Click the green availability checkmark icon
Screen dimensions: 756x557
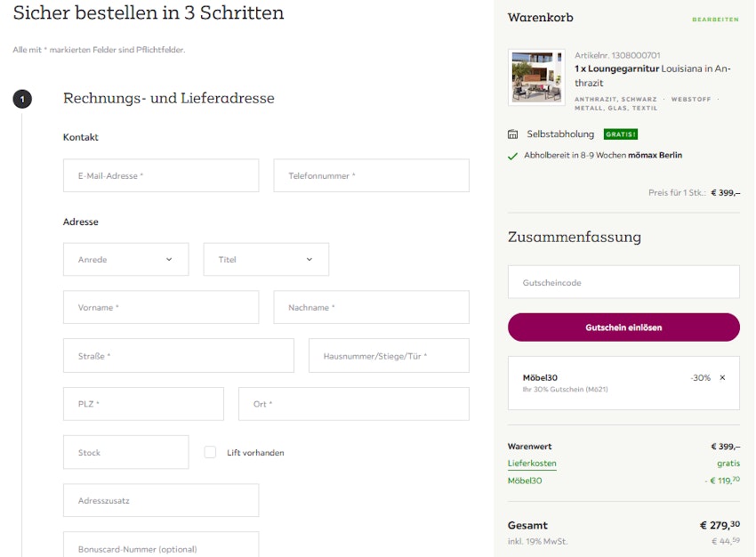click(512, 156)
